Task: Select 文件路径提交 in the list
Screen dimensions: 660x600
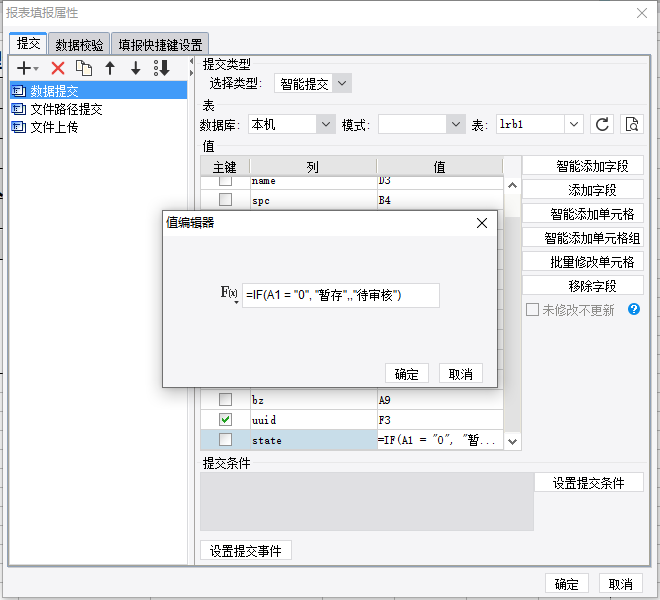Action: tap(98, 109)
